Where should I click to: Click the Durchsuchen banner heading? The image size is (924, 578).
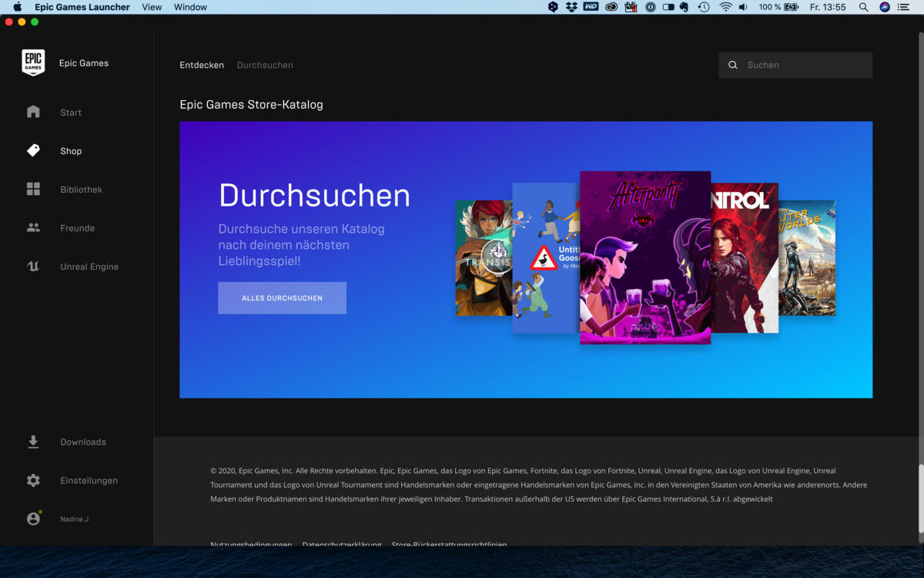pos(314,196)
